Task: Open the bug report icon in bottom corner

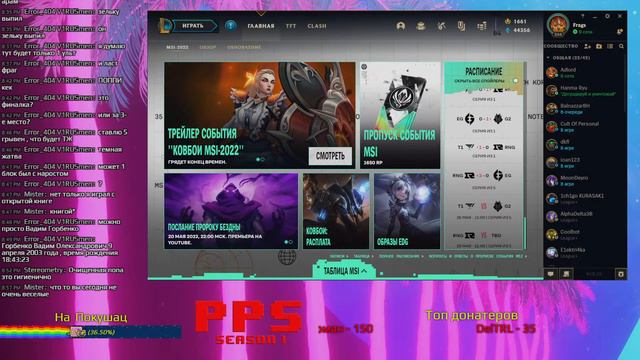Action: pyautogui.click(x=620, y=274)
